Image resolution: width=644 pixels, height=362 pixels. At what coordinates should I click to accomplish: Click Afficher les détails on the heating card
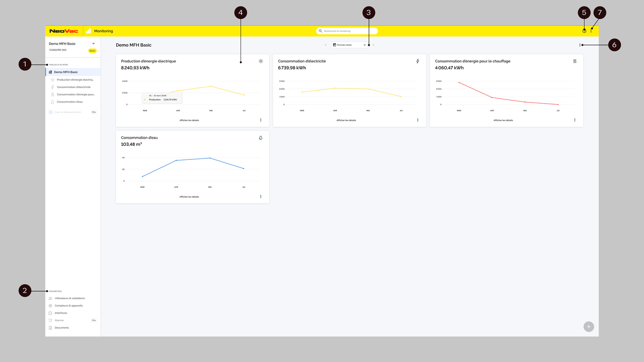tap(503, 120)
